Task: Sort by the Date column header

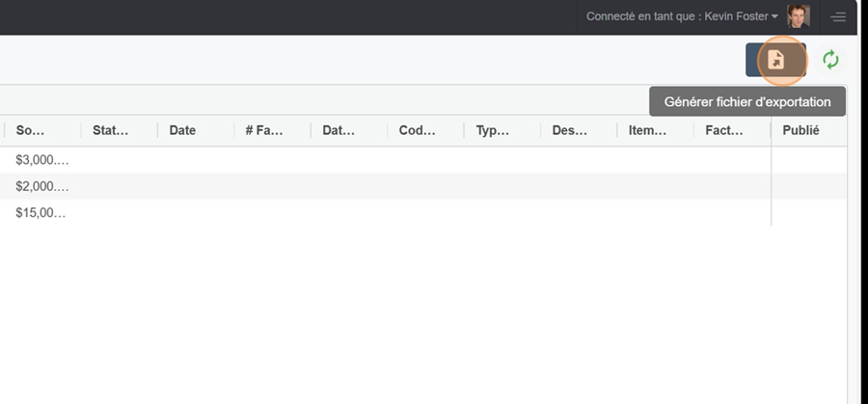Action: (x=182, y=130)
